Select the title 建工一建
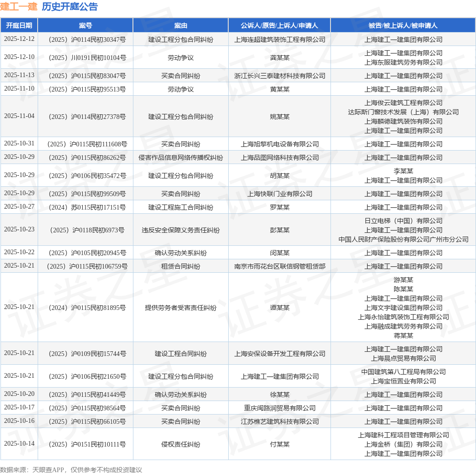Image resolution: width=476 pixels, height=474 pixels. pos(19,7)
